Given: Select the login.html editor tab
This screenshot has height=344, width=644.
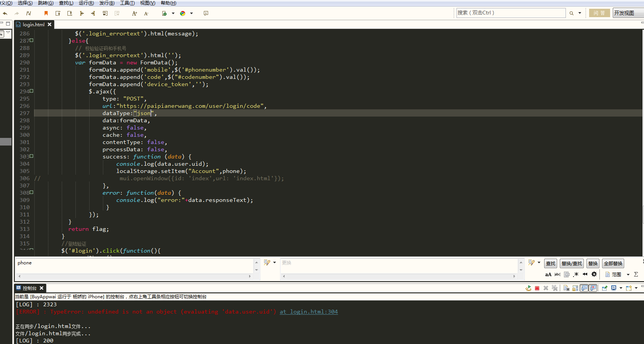Looking at the screenshot, I should click(34, 24).
